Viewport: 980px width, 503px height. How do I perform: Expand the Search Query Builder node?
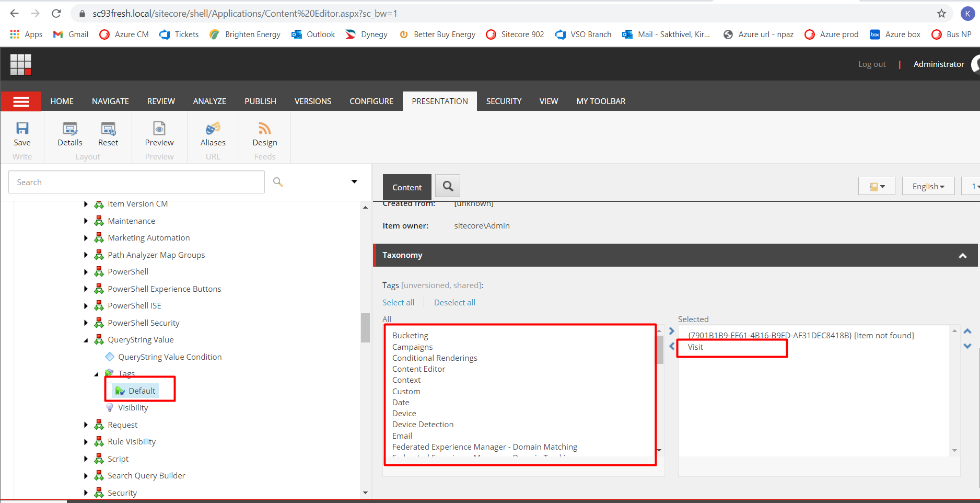86,476
